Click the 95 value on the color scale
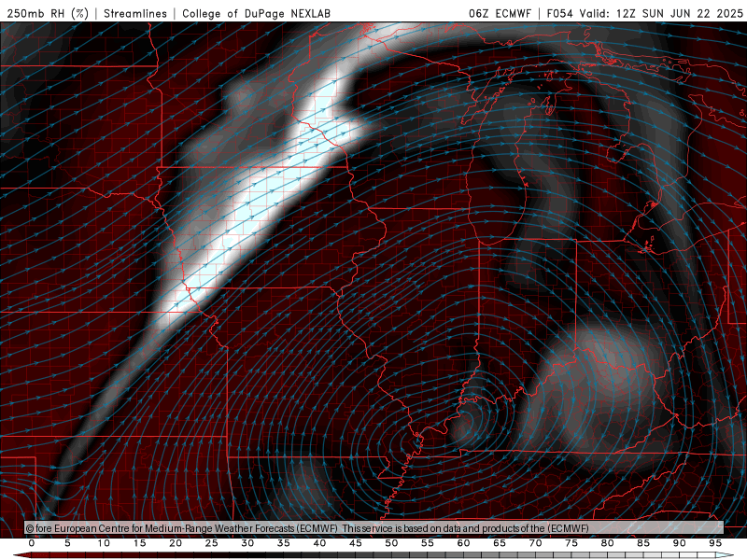This screenshot has width=747, height=560. click(715, 543)
